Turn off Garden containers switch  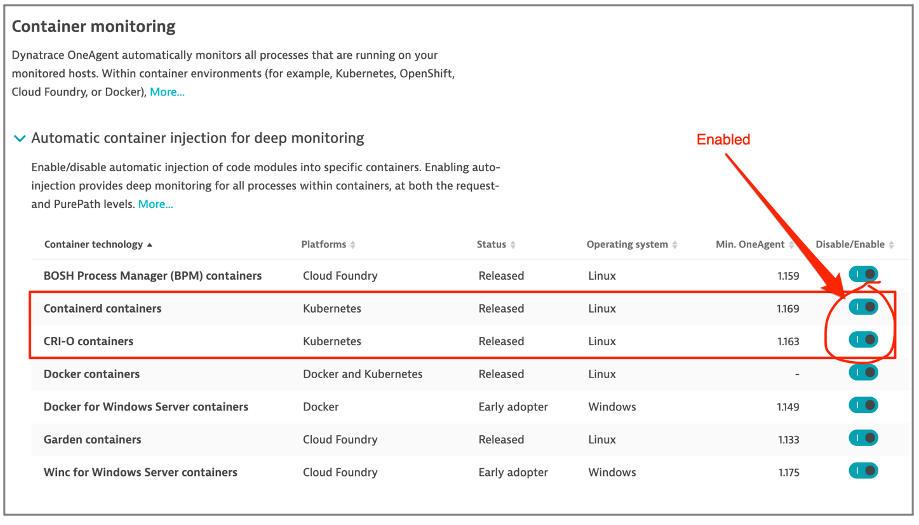tap(863, 438)
